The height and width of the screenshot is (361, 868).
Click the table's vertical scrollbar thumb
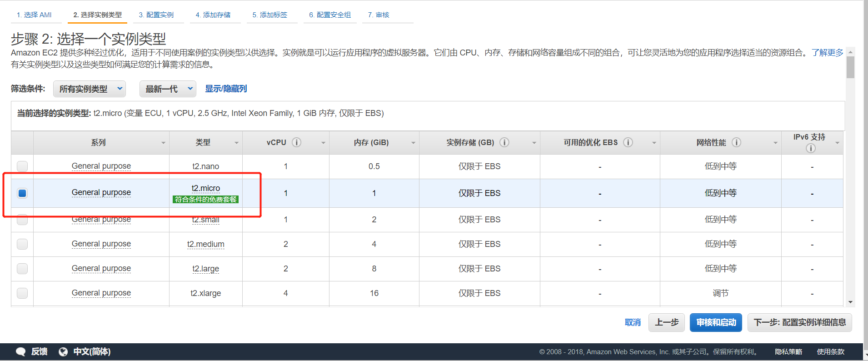(850, 67)
